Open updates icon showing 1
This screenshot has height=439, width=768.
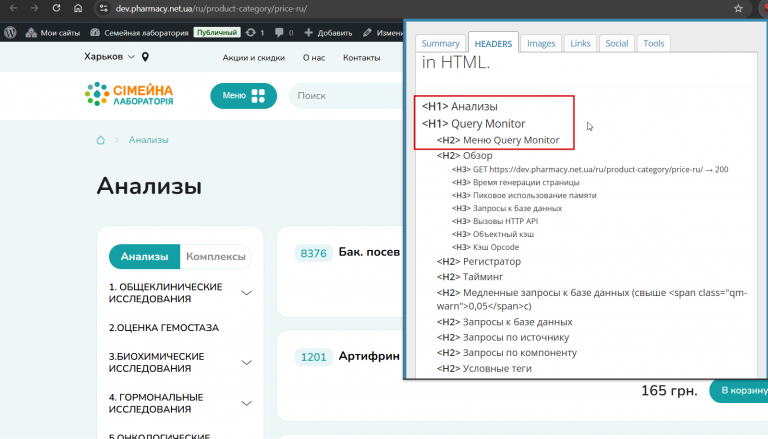[x=255, y=33]
